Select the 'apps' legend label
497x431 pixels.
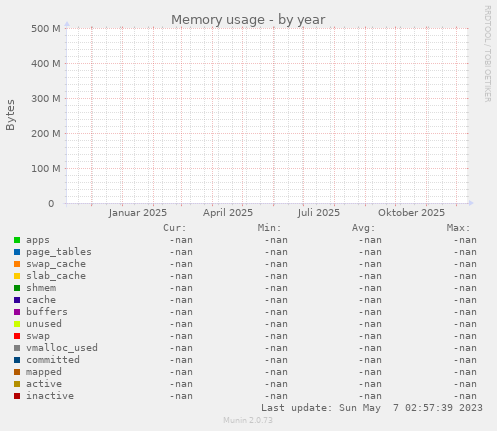(x=38, y=240)
